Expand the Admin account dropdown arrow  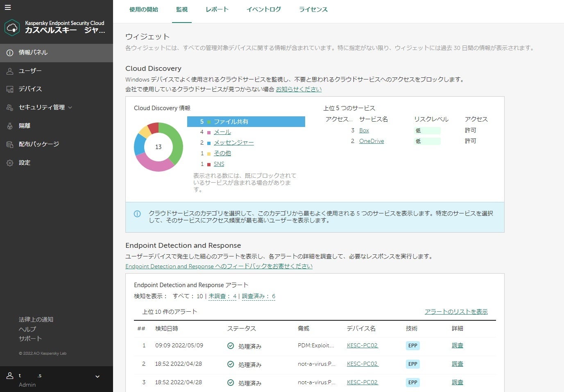click(x=97, y=376)
